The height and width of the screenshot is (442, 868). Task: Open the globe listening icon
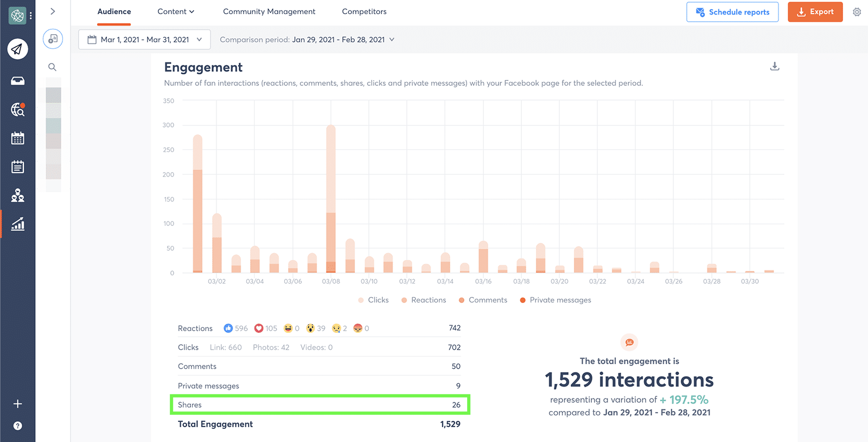(17, 110)
